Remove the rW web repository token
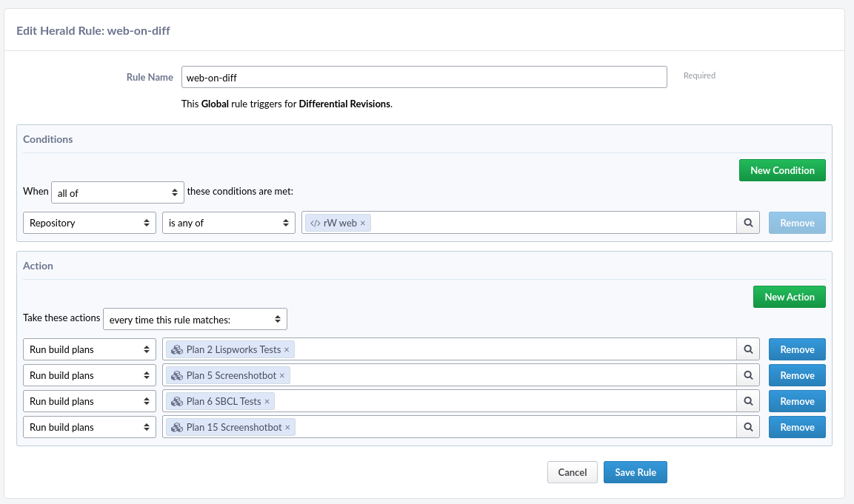Screen dimensions: 854x504 [363, 224]
